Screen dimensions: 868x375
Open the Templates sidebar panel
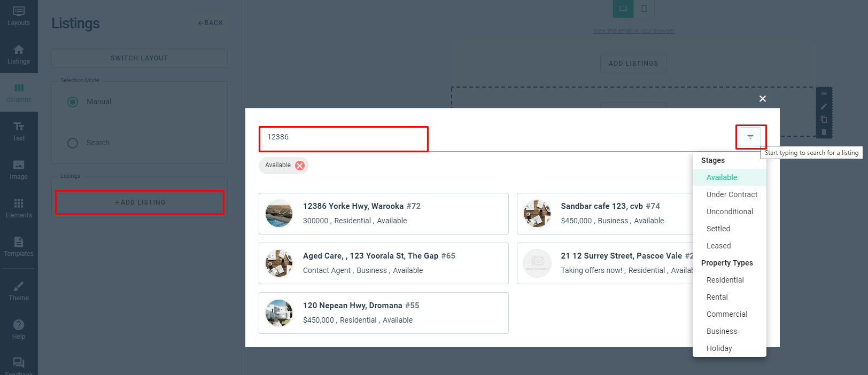19,247
